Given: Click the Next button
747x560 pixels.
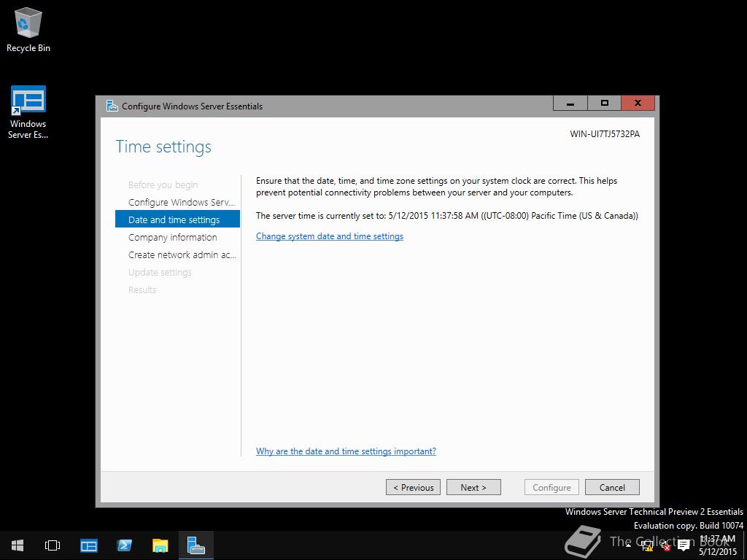Looking at the screenshot, I should tap(473, 487).
